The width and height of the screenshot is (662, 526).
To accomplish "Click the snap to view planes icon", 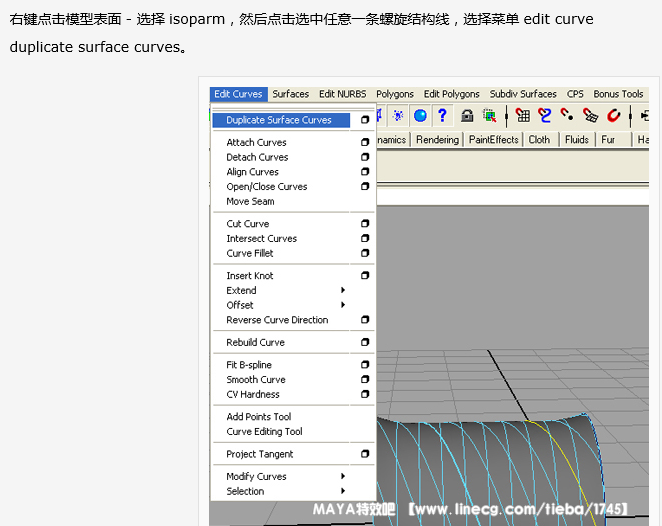I will 590,115.
